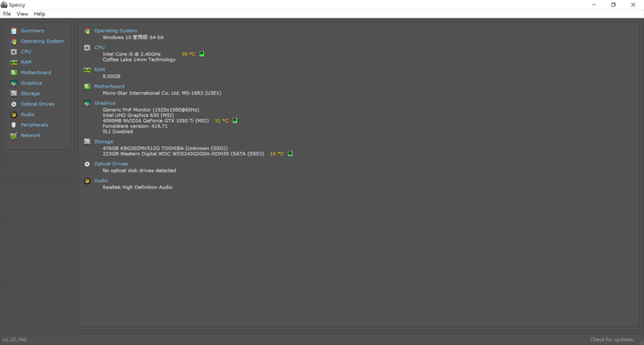Viewport: 644px width, 345px height.
Task: Open the Graphics heading link in summary
Action: [x=105, y=104]
